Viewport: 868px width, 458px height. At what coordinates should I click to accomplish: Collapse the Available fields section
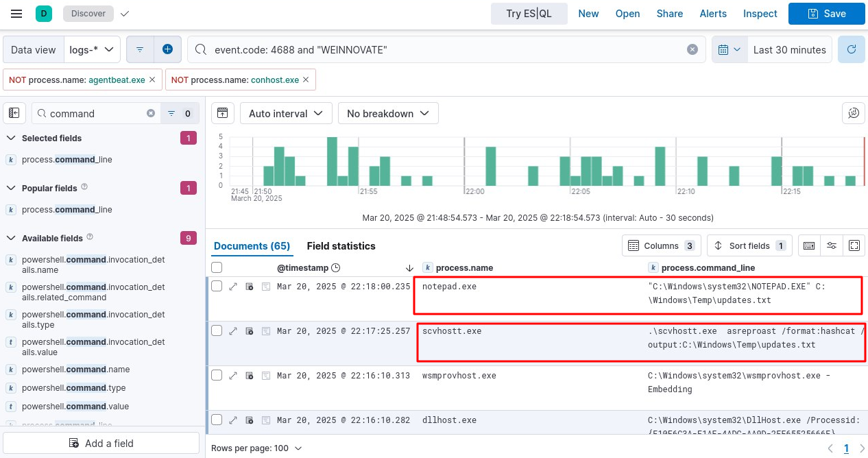[11, 238]
